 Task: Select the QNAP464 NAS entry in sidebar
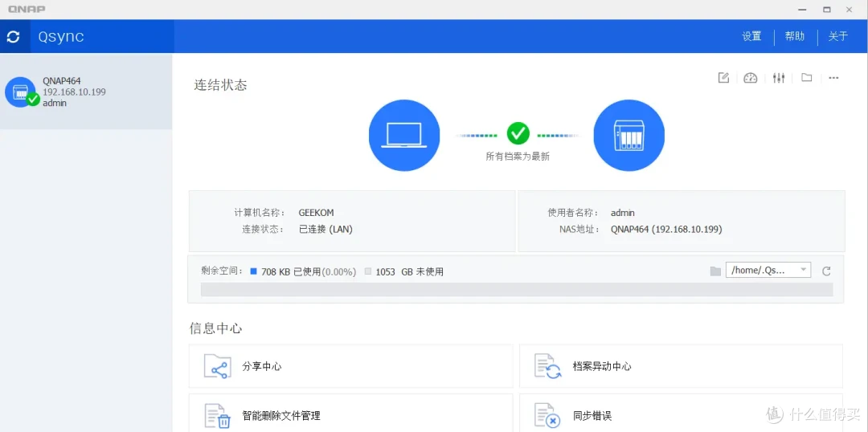click(86, 92)
